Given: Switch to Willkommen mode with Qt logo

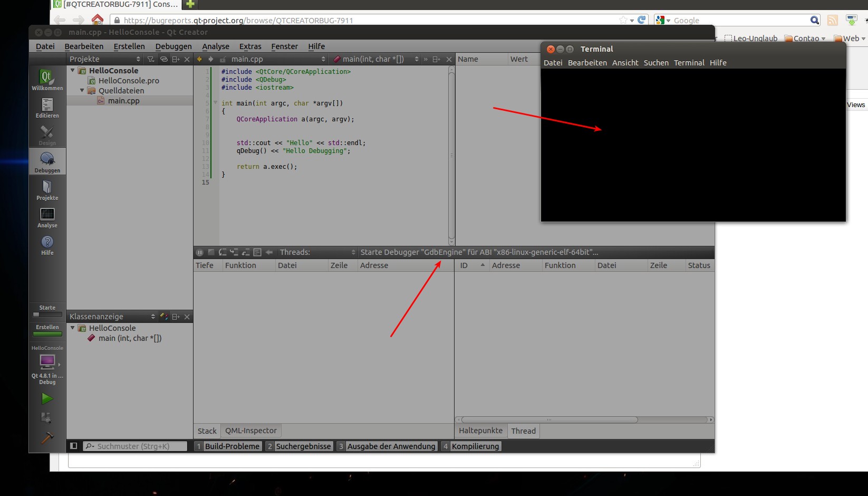Looking at the screenshot, I should point(47,80).
